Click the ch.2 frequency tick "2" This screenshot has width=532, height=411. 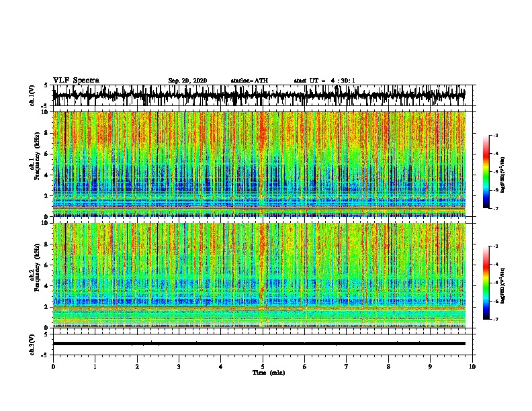pyautogui.click(x=46, y=307)
